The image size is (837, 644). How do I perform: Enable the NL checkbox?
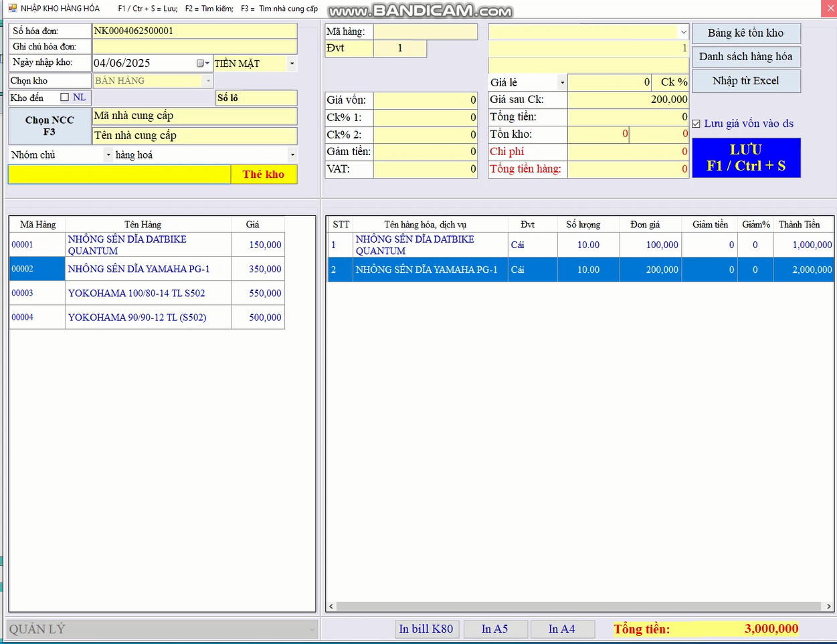click(65, 98)
